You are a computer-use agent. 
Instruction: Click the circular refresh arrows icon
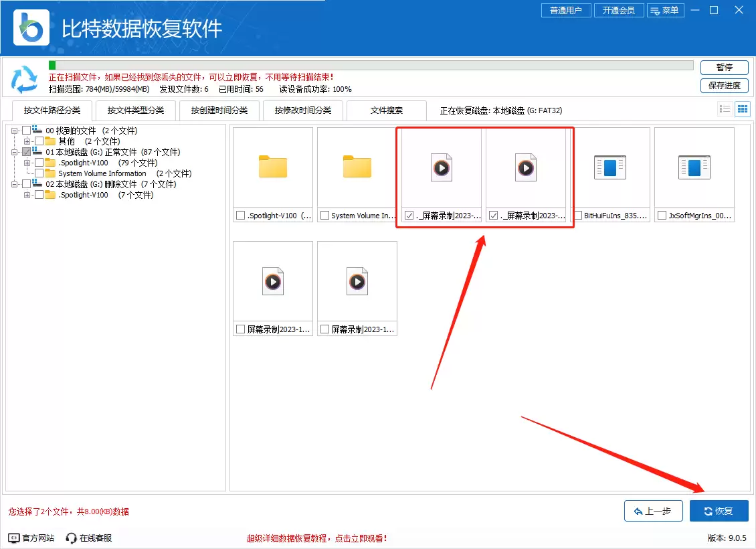24,79
